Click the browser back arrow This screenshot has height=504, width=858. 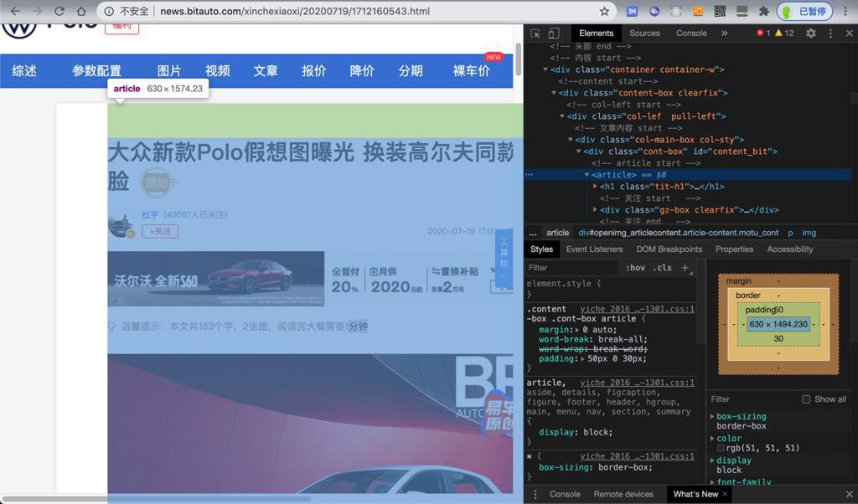15,11
